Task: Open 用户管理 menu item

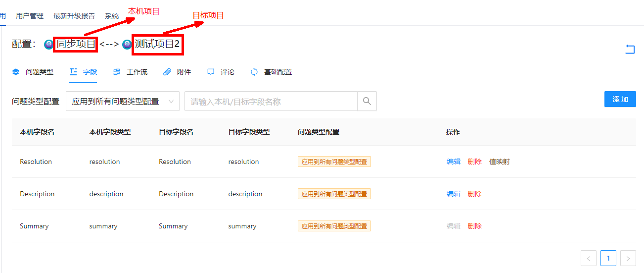Action: (30, 16)
